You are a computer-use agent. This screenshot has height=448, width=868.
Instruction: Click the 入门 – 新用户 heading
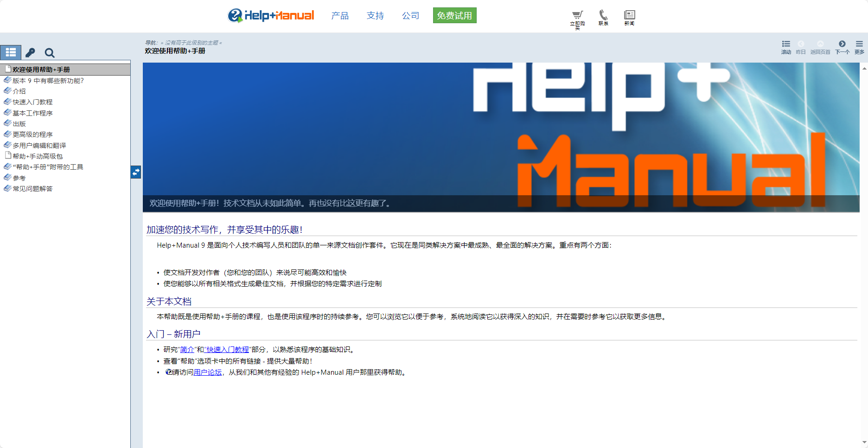[173, 334]
